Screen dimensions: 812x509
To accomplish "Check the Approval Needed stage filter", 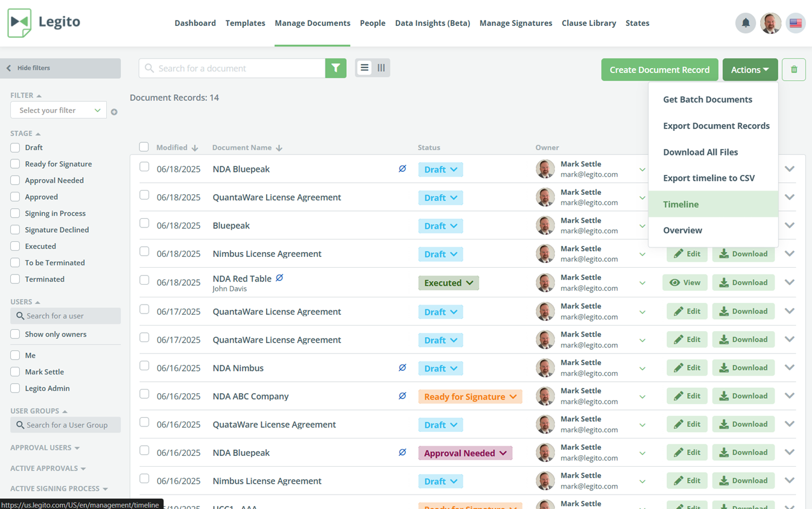I will [x=15, y=180].
